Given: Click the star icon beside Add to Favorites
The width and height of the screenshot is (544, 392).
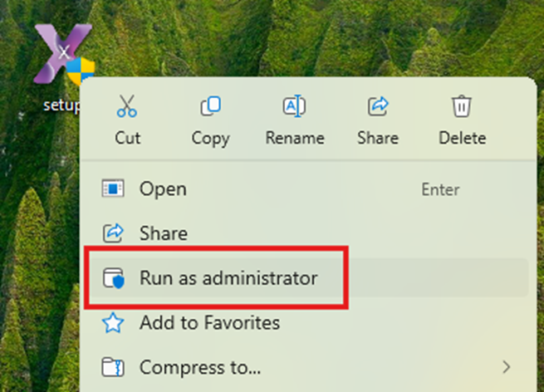Looking at the screenshot, I should coord(112,322).
